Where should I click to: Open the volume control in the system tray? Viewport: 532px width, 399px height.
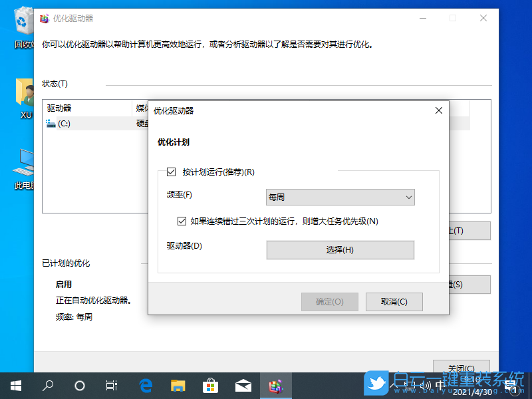pyautogui.click(x=426, y=385)
